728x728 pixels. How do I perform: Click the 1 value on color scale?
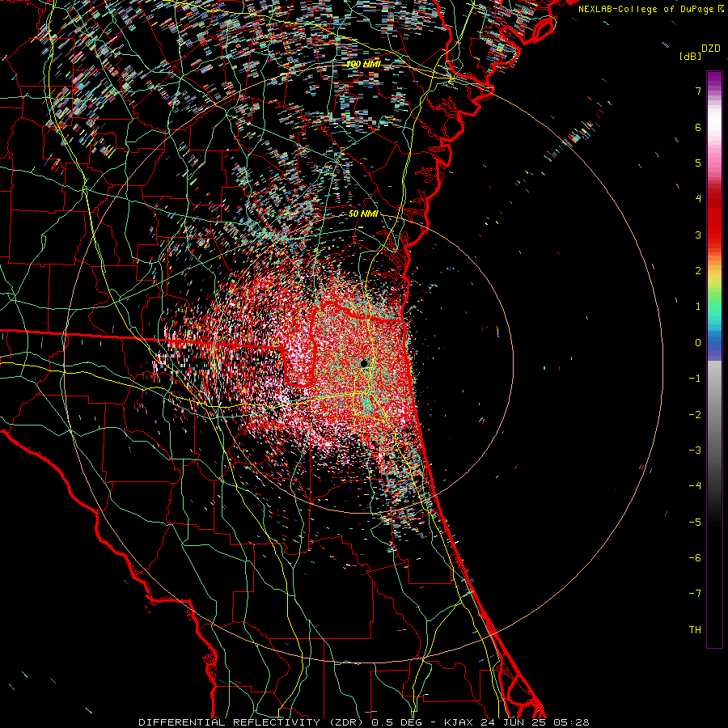[698, 307]
